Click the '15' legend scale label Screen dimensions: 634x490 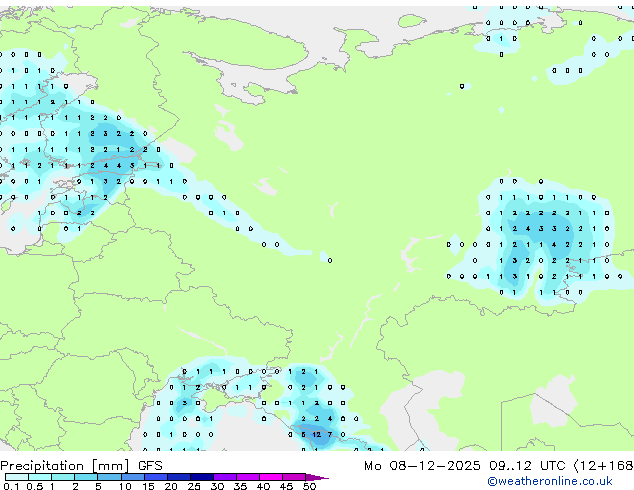[148, 486]
